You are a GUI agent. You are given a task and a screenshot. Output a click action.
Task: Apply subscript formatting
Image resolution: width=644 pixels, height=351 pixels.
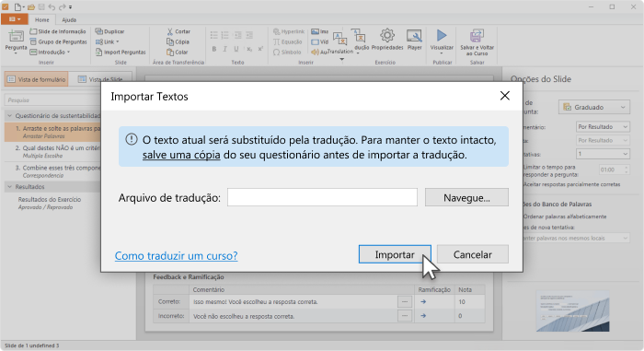pos(249,49)
